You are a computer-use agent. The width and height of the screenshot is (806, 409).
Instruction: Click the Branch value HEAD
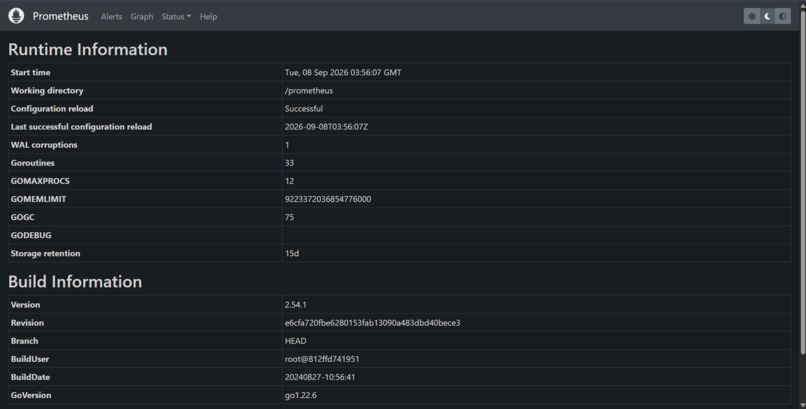[296, 341]
